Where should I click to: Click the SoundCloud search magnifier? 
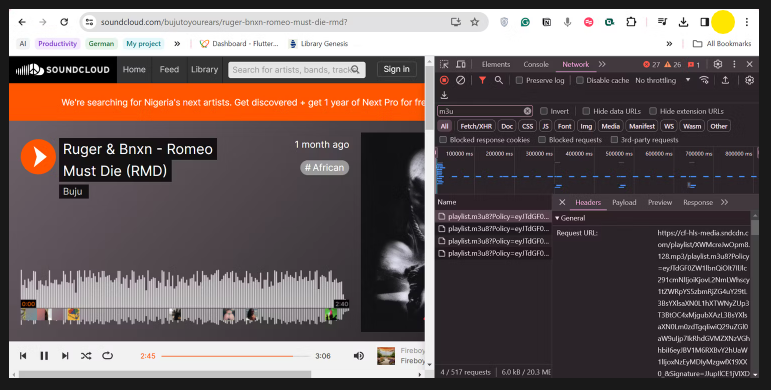355,70
